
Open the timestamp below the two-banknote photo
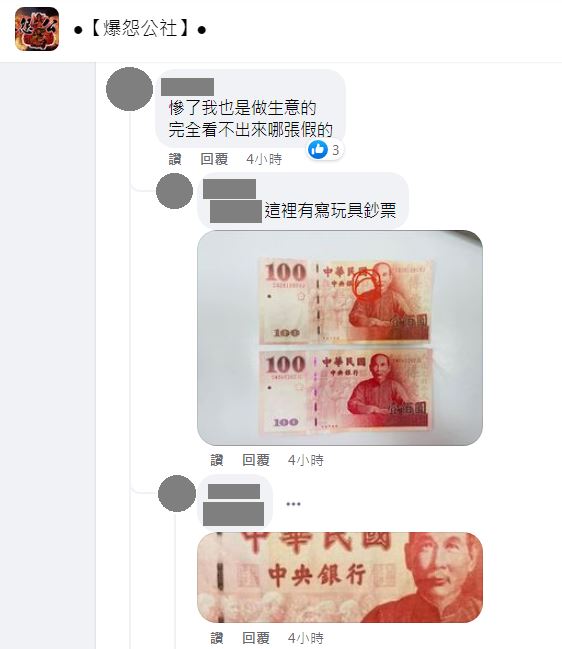(306, 460)
